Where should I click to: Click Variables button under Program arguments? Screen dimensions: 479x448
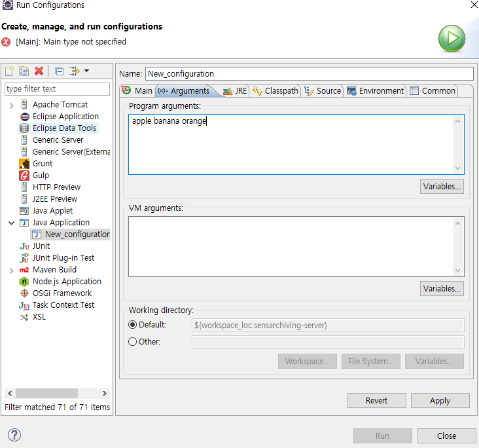[442, 186]
